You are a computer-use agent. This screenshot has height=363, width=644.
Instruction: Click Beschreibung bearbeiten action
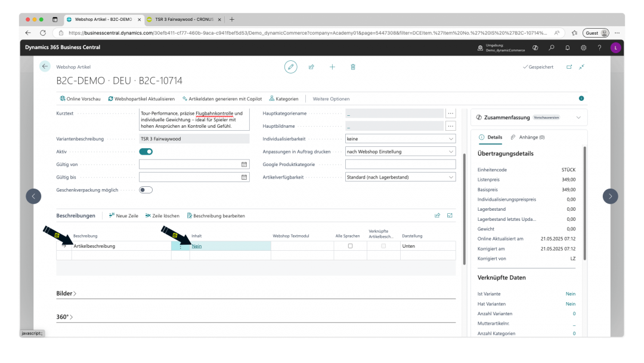coord(216,216)
